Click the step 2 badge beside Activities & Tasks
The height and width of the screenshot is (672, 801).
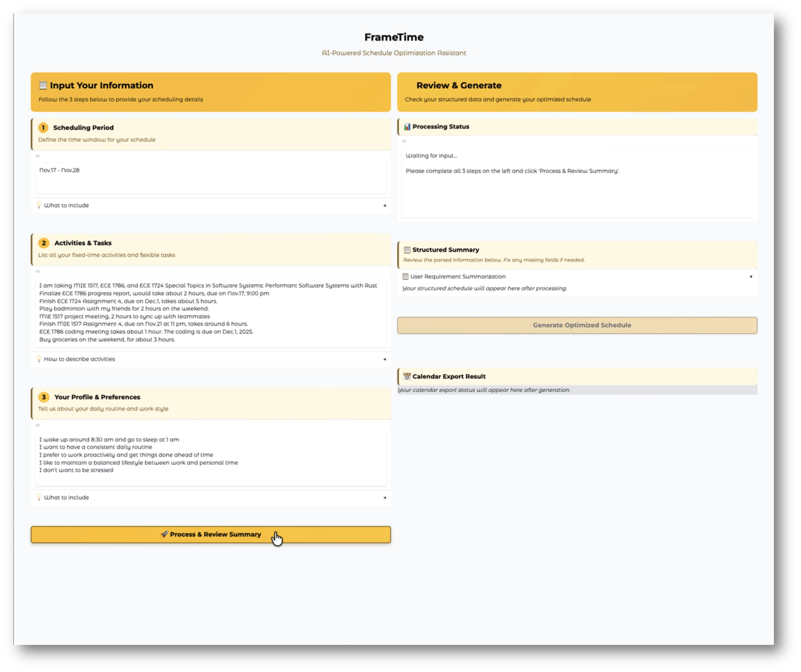point(43,243)
